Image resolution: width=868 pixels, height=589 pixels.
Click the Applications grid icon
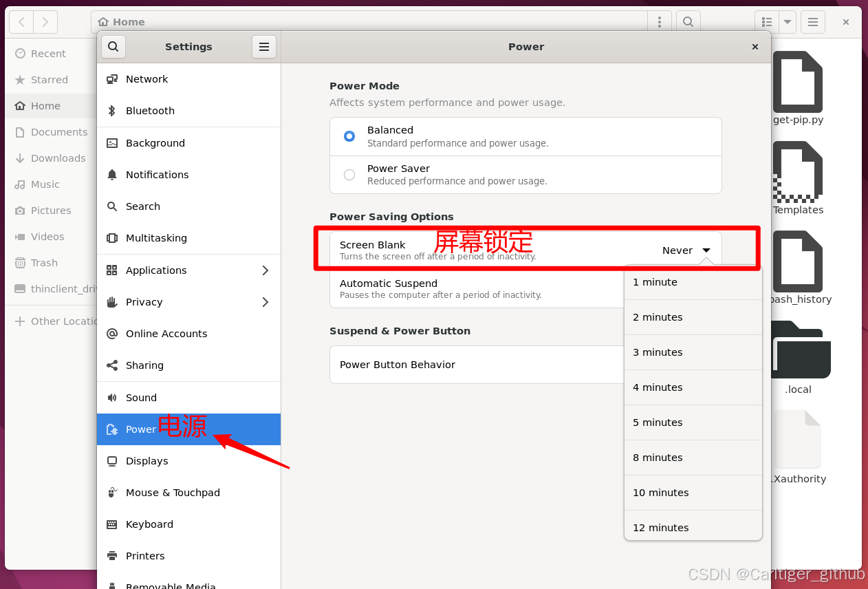click(112, 270)
